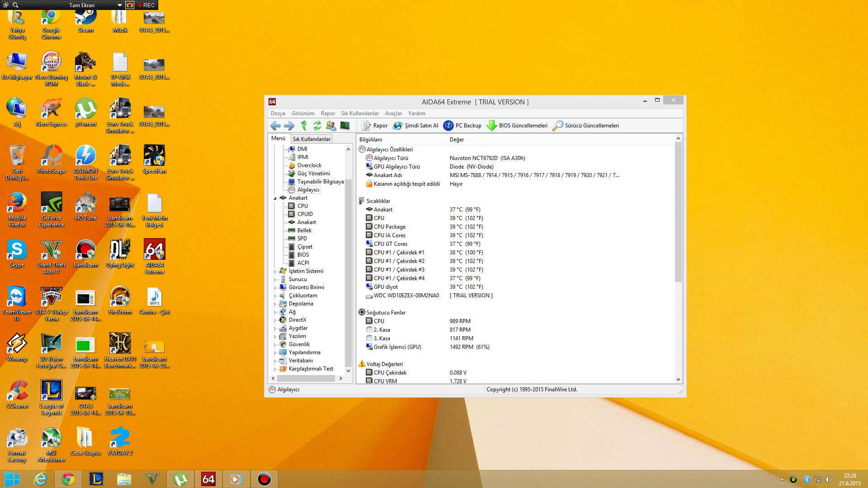Select CPUID in the tree
This screenshot has width=868, height=488.
[305, 214]
